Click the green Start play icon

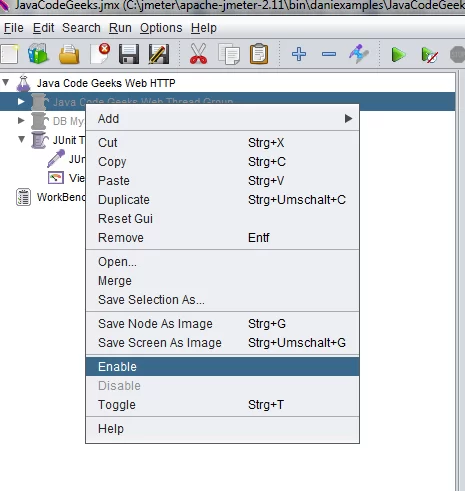click(x=398, y=55)
